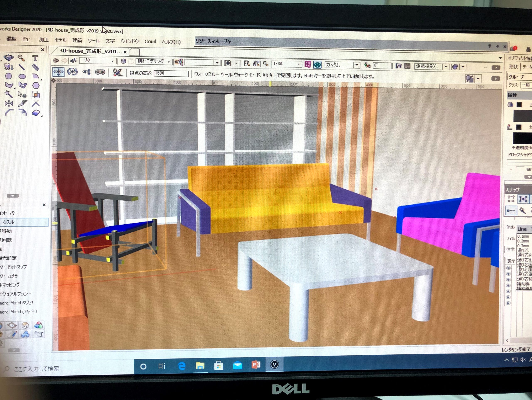532x400 pixels.
Task: Open the 建築 menu
Action: [77, 40]
